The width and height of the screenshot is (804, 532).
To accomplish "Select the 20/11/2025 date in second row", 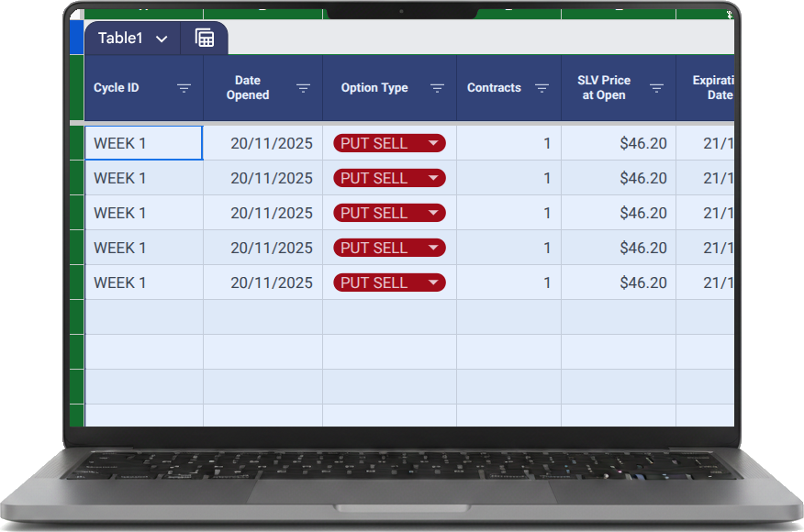I will [271, 178].
